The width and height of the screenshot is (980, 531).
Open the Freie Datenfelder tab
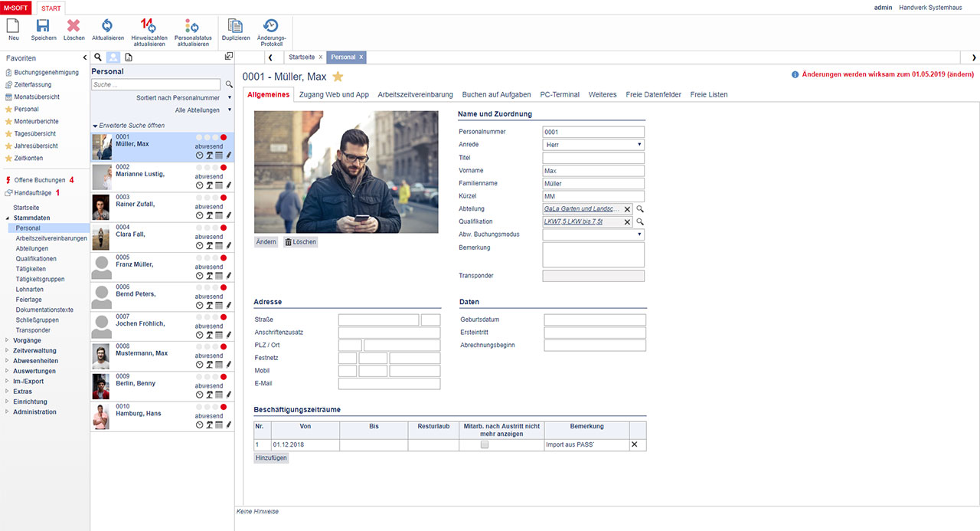tap(654, 94)
